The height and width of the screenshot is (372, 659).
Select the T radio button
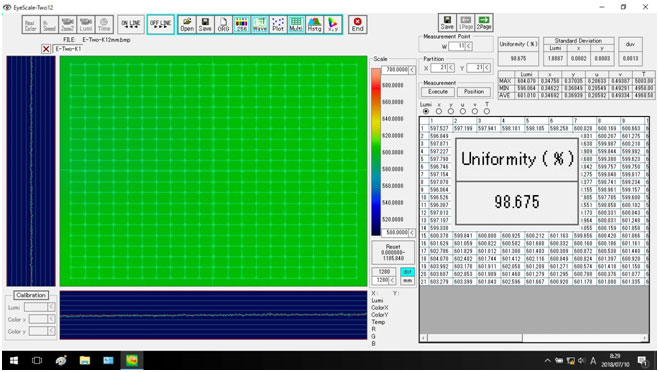click(x=487, y=111)
